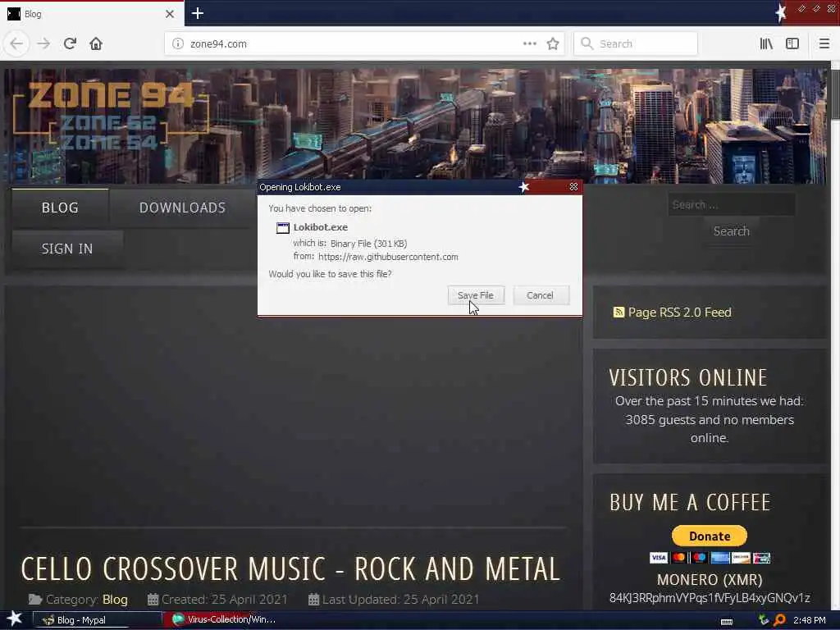Click the browser Back arrow

point(16,43)
